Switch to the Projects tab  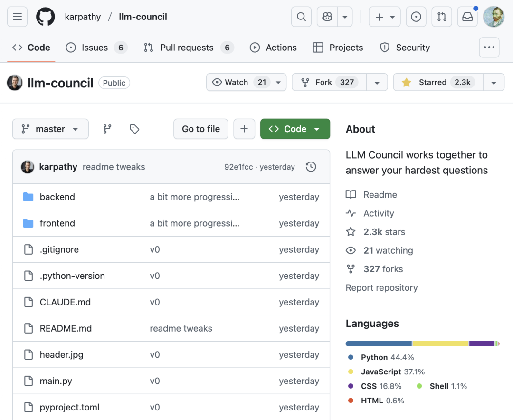point(338,48)
